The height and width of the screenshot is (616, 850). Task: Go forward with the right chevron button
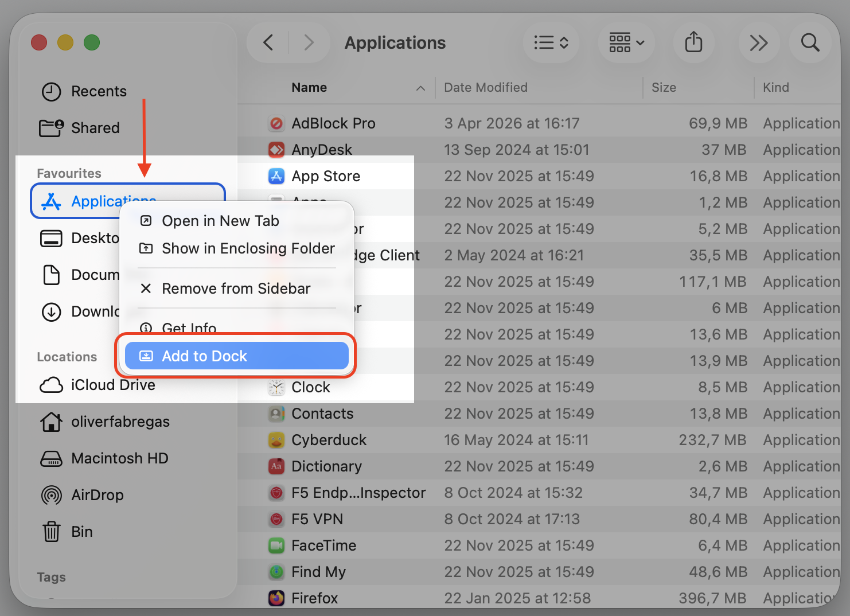(x=309, y=42)
